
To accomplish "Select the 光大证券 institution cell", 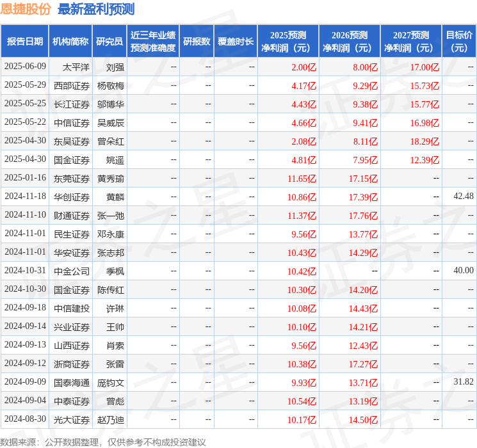I will click(72, 419).
